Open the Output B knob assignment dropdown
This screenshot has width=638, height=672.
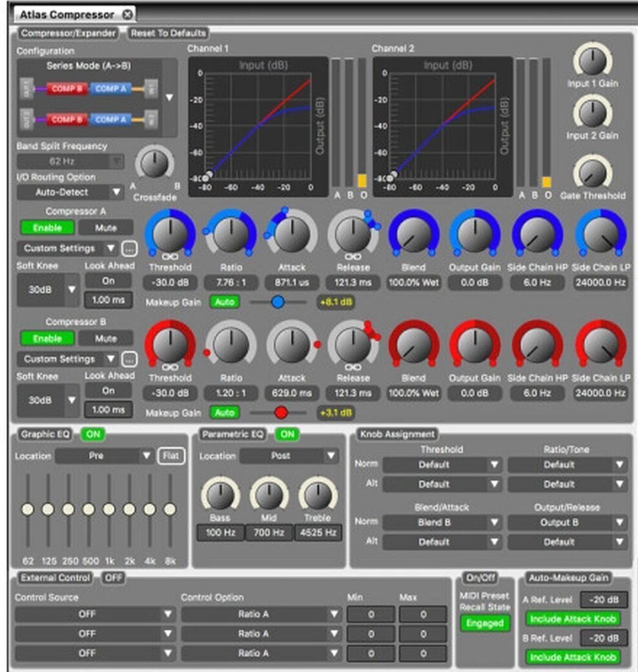(568, 523)
